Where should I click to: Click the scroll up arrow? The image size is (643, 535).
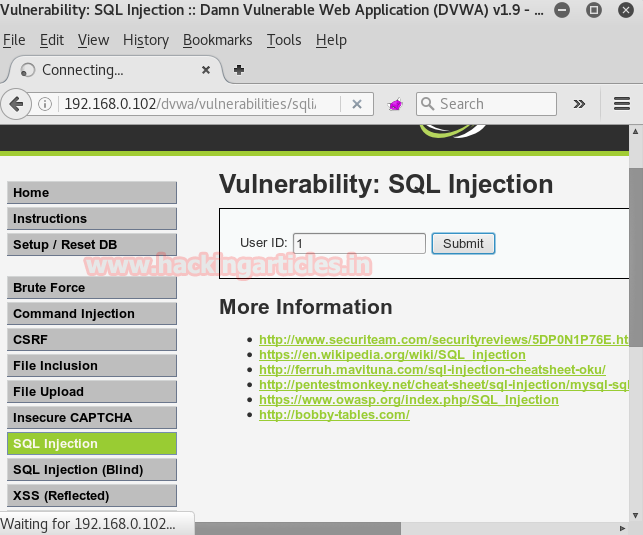[x=635, y=132]
